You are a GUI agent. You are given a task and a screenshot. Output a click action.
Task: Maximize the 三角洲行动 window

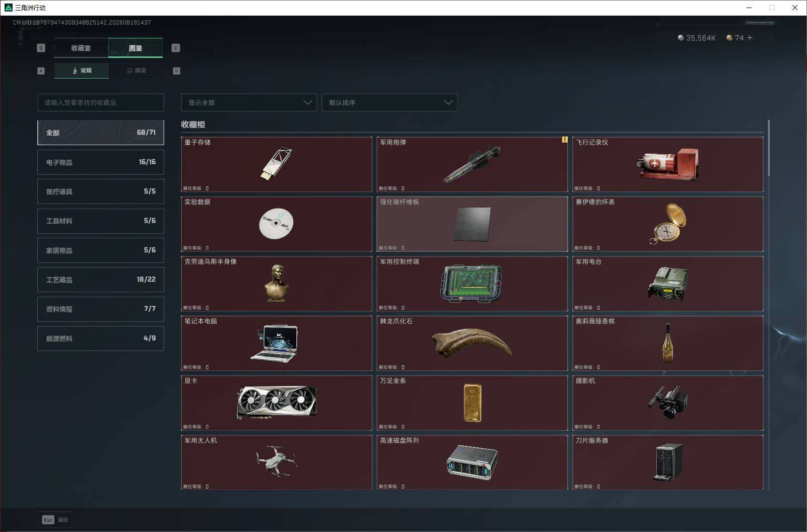tap(772, 8)
